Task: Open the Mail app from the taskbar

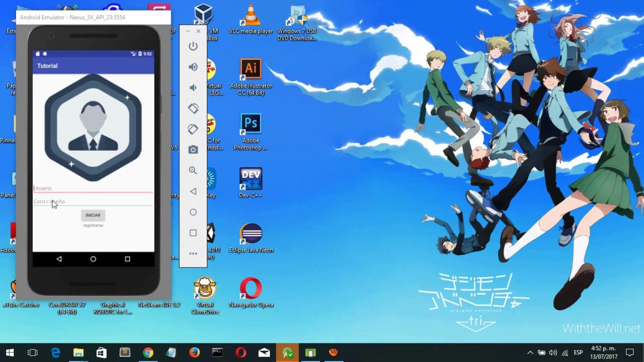Action: [x=264, y=352]
